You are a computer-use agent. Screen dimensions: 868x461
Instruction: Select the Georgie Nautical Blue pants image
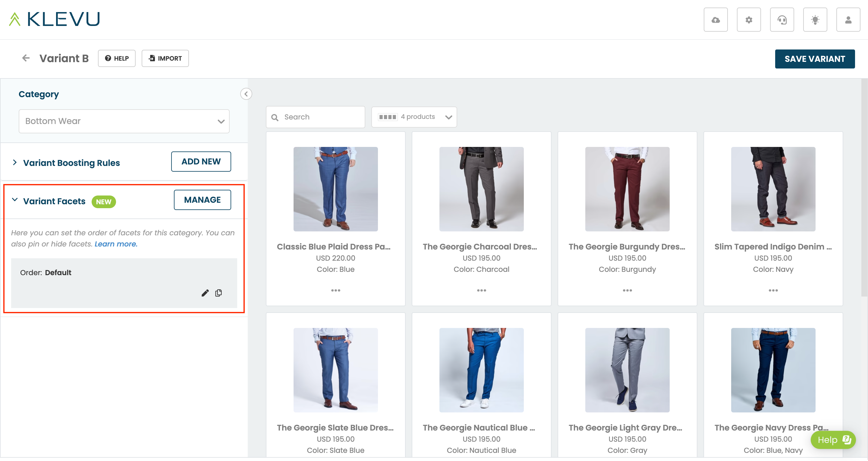pos(482,370)
